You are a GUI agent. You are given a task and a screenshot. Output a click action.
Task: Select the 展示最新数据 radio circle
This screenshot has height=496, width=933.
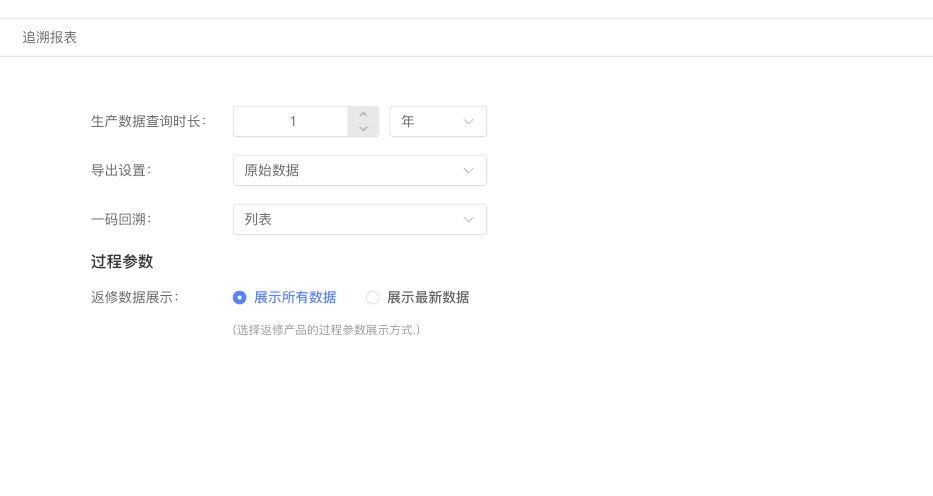point(372,297)
